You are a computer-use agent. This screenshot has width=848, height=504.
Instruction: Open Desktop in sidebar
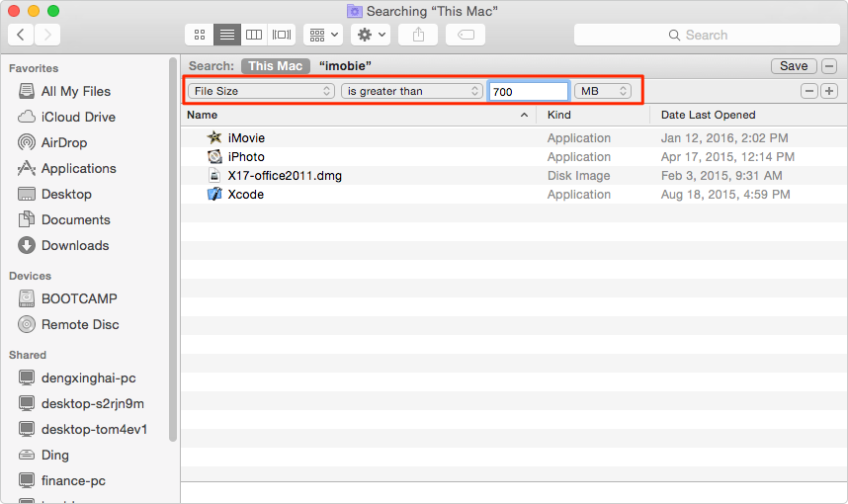66,194
